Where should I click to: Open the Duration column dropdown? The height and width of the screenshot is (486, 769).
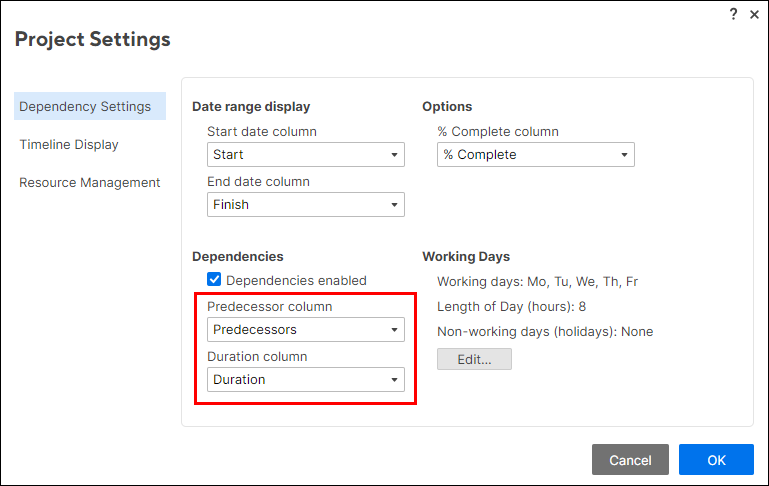[305, 380]
